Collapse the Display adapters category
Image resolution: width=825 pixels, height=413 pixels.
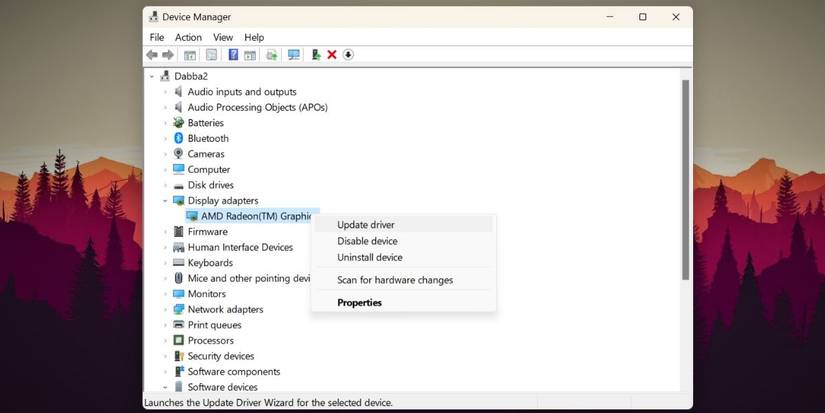pyautogui.click(x=165, y=200)
